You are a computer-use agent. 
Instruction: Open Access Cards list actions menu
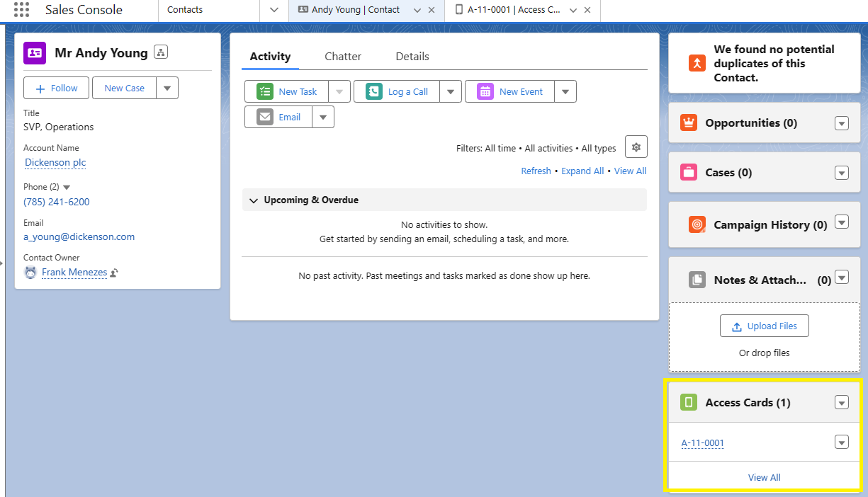coord(842,402)
